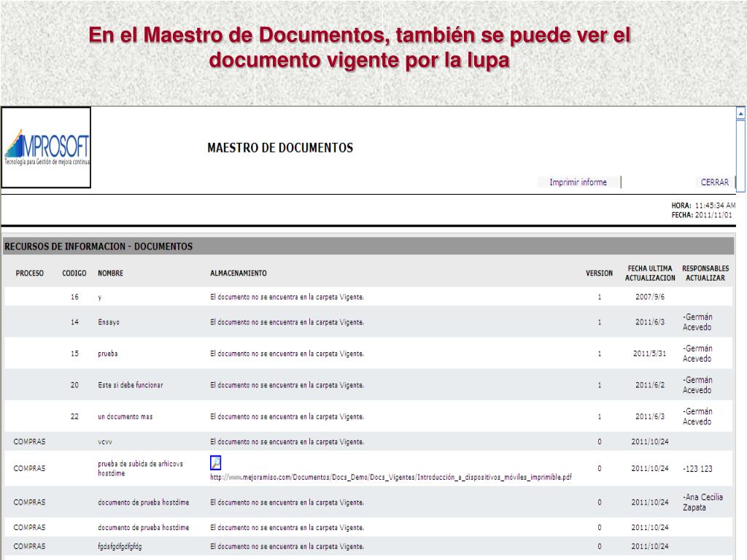Screen dimensions: 747x560
Task: Select code 16 in the table
Action: coord(75,297)
